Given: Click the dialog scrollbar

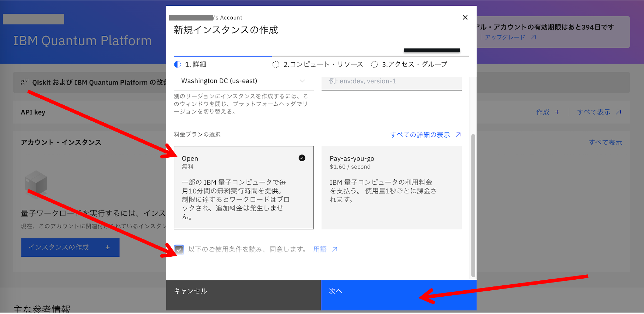Looking at the screenshot, I should tap(473, 205).
